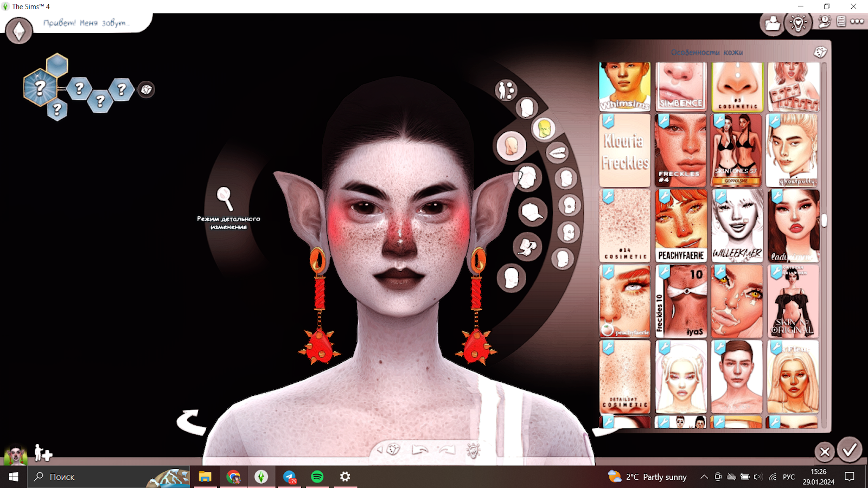Select the hair category head icon
The width and height of the screenshot is (868, 488).
pos(526,177)
